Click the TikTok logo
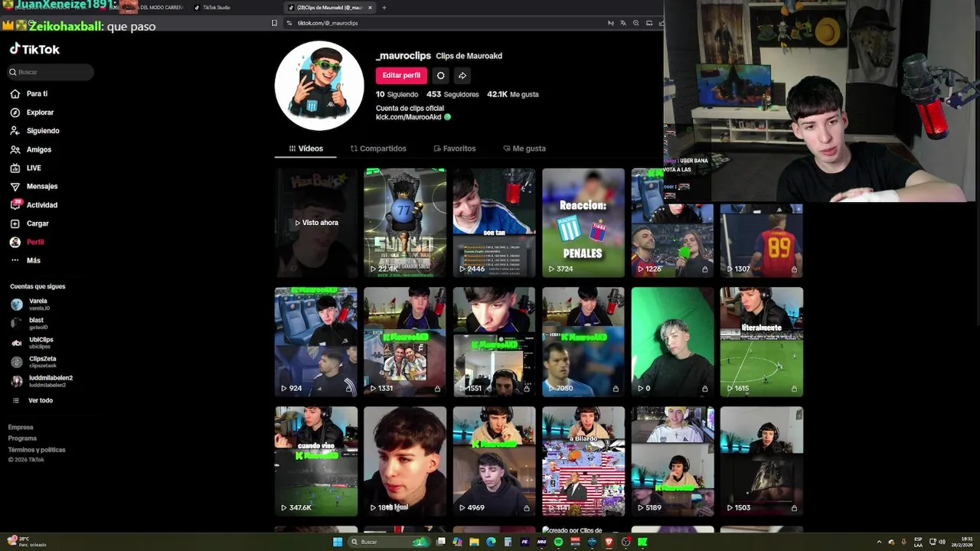This screenshot has height=551, width=980. point(34,49)
